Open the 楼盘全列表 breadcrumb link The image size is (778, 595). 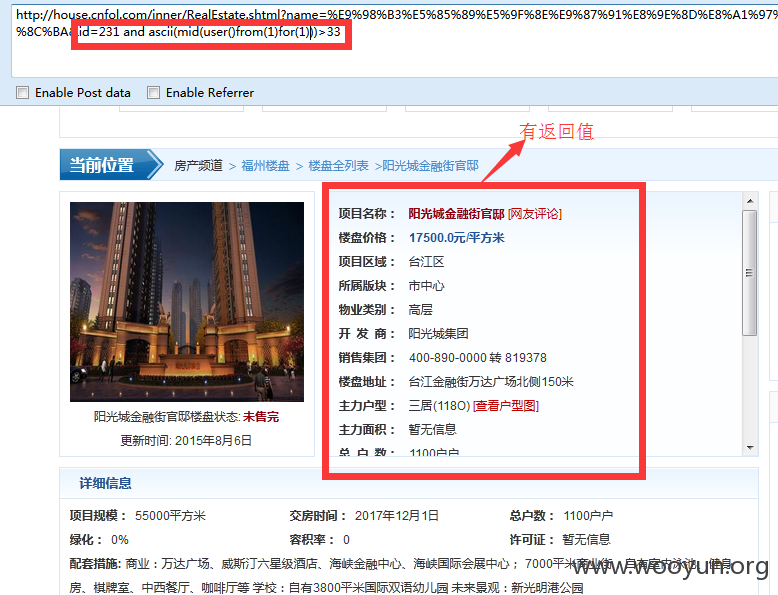click(x=338, y=166)
